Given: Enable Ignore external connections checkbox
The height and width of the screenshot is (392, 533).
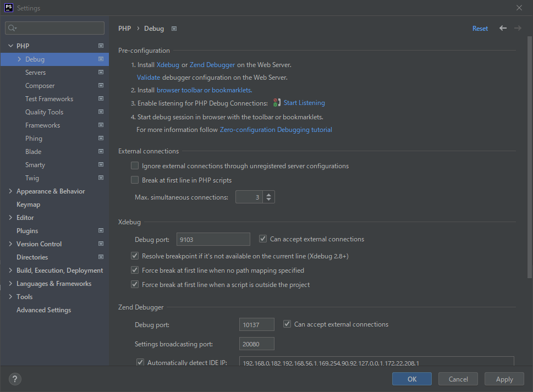Looking at the screenshot, I should (x=135, y=166).
